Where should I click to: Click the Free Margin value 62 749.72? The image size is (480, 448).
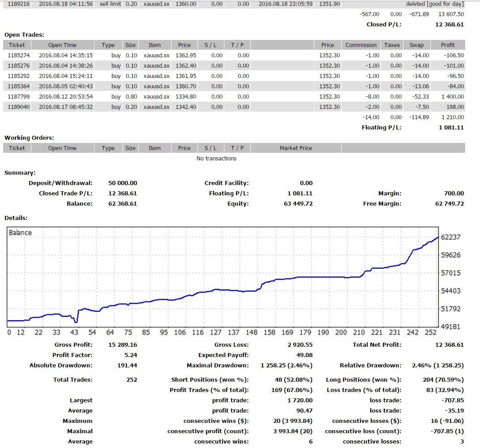pyautogui.click(x=450, y=204)
